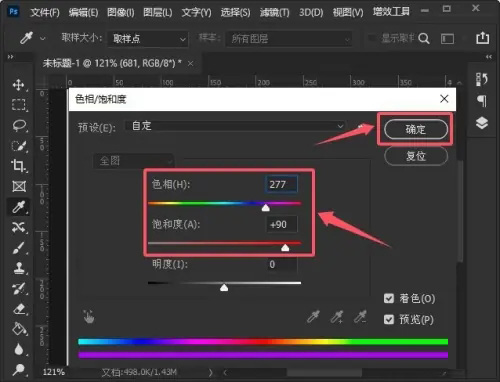Select the Crop tool
500x382 pixels.
coord(18,166)
